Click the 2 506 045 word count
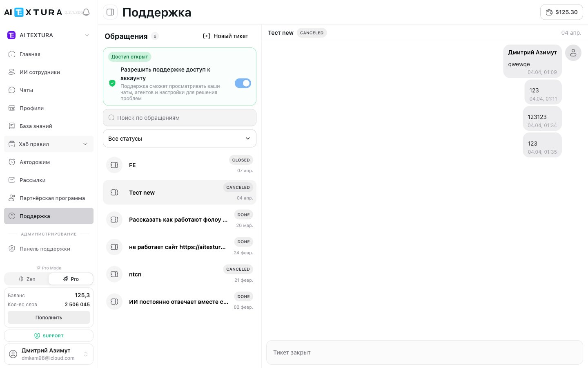588x368 pixels. pos(77,305)
